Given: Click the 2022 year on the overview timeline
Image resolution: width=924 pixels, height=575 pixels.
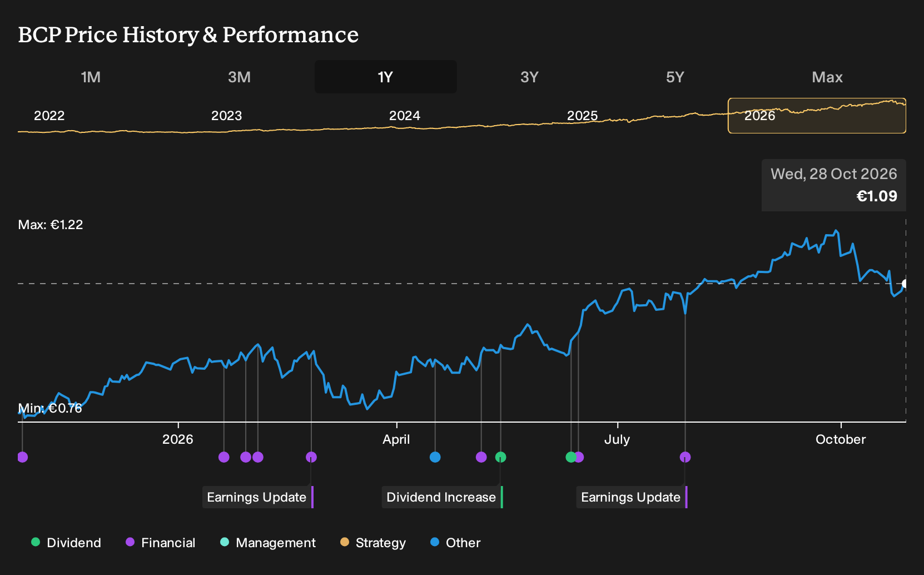Looking at the screenshot, I should pos(49,116).
